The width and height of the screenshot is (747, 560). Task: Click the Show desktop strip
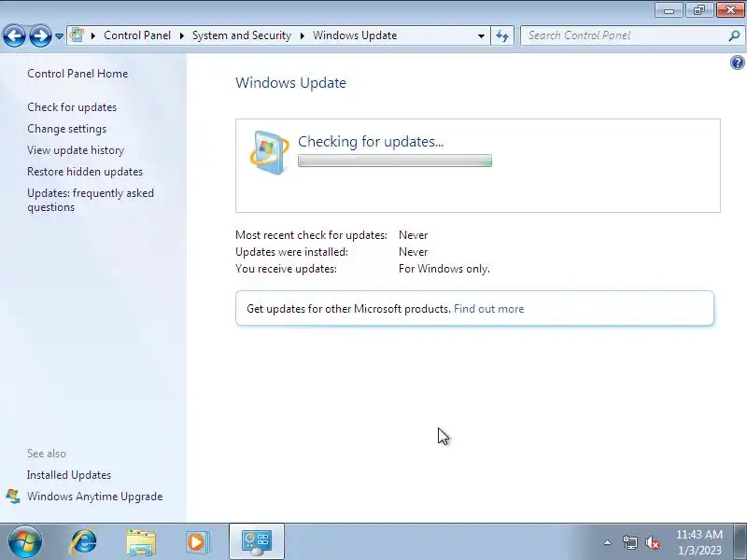pyautogui.click(x=741, y=542)
